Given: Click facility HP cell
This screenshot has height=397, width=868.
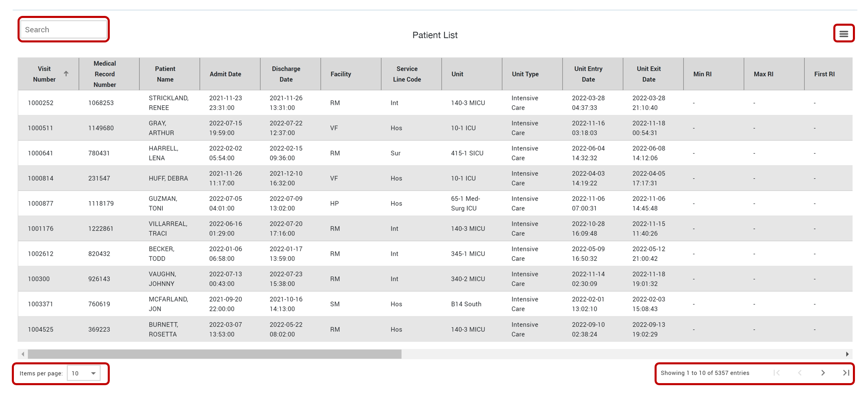Looking at the screenshot, I should pyautogui.click(x=334, y=204).
